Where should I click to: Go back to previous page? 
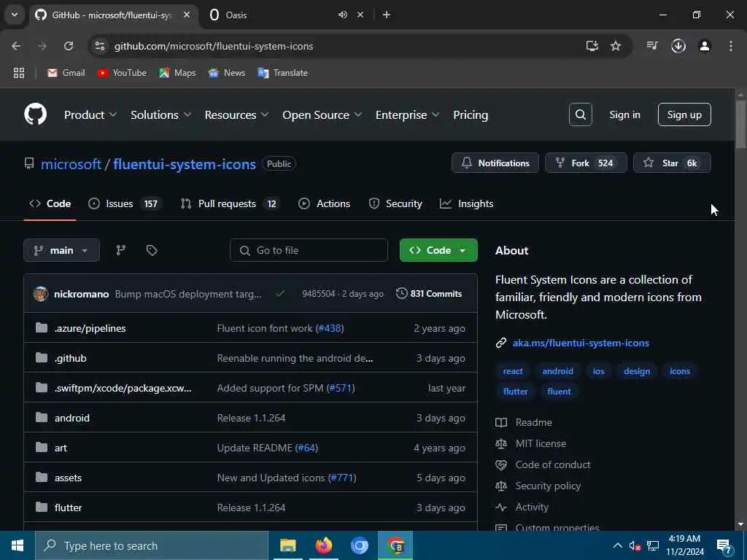click(x=16, y=46)
